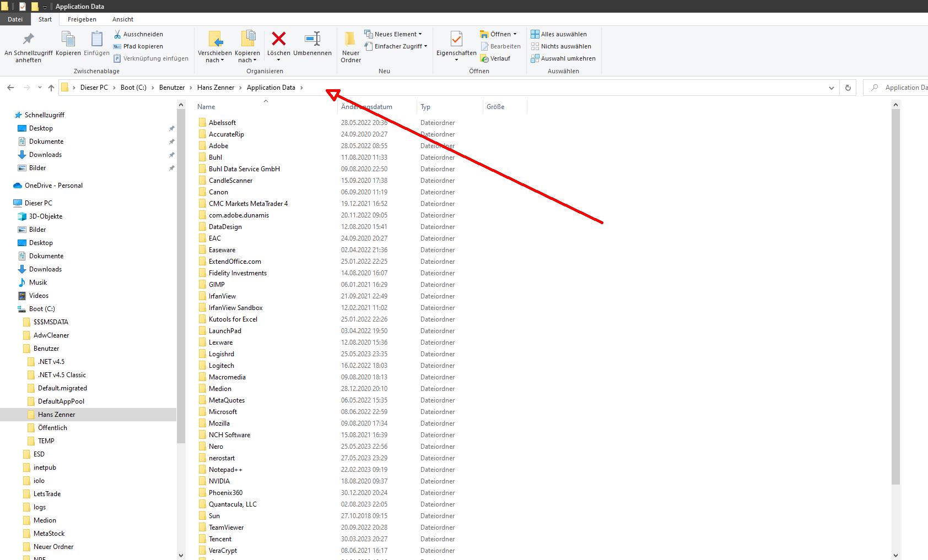Viewport: 928px width, 560px height.
Task: Open Einfacher Zugriff dropdown
Action: click(x=396, y=46)
